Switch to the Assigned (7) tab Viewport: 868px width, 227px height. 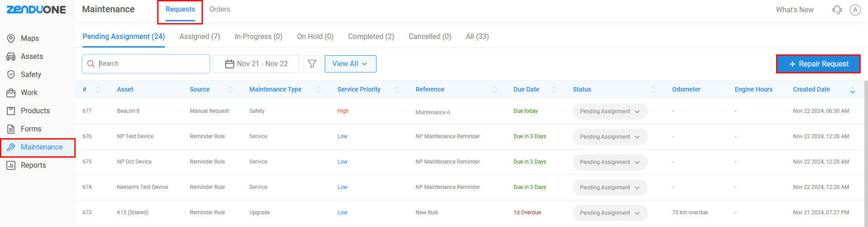coord(200,37)
